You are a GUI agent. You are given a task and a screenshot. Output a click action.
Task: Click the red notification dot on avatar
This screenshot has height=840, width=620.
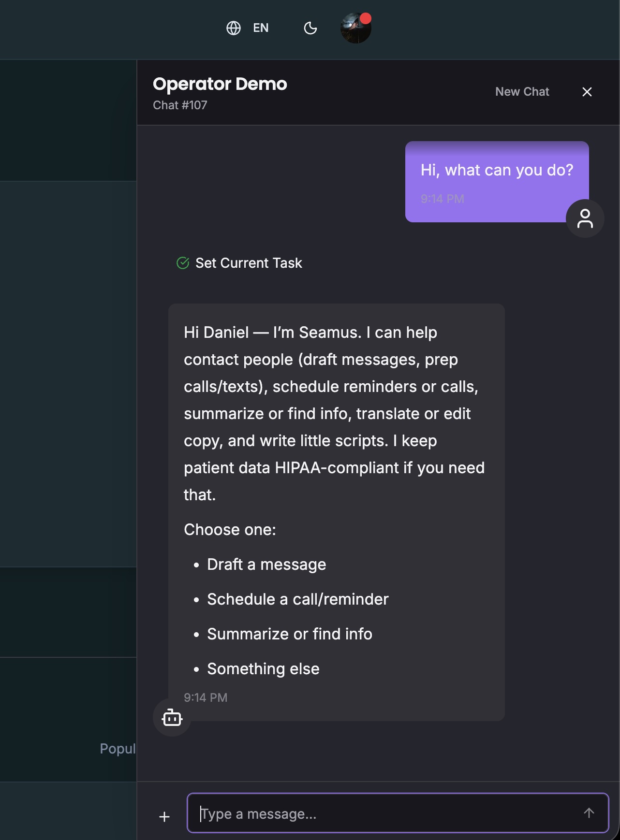click(x=366, y=20)
